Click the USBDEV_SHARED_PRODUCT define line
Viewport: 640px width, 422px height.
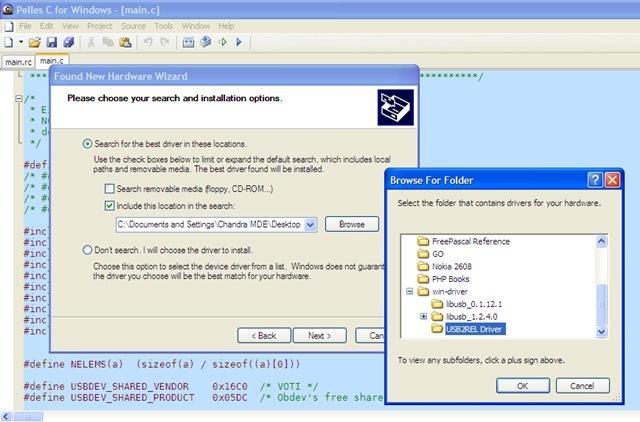[x=203, y=397]
